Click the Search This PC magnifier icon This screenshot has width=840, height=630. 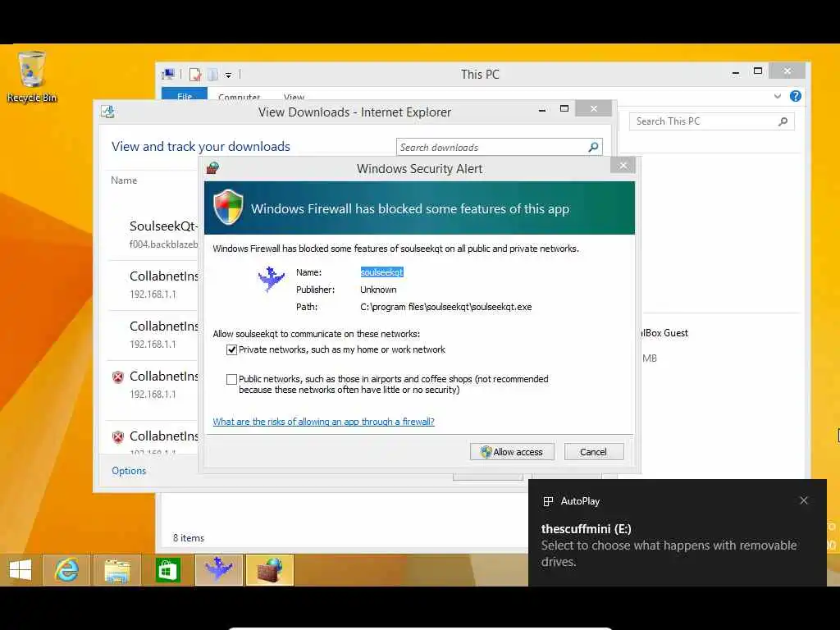783,121
